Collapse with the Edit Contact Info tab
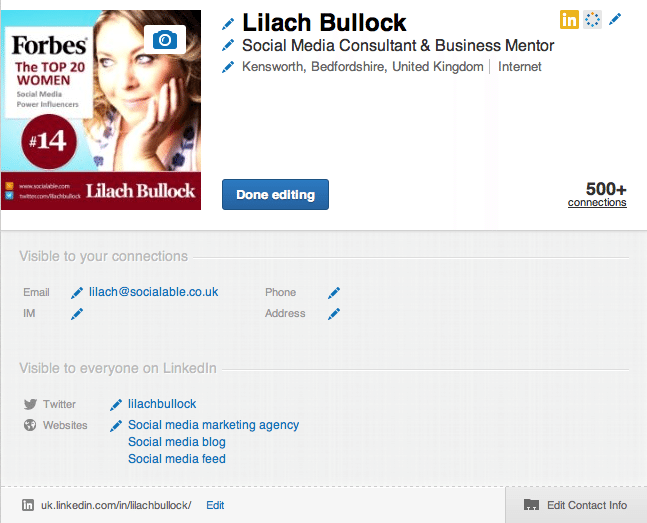The image size is (647, 523). [576, 505]
